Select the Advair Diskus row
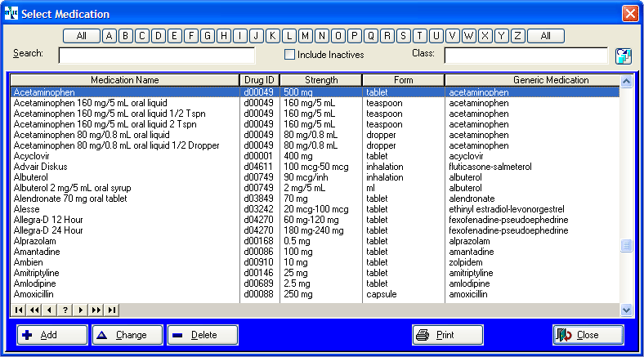The image size is (644, 357). [315, 167]
